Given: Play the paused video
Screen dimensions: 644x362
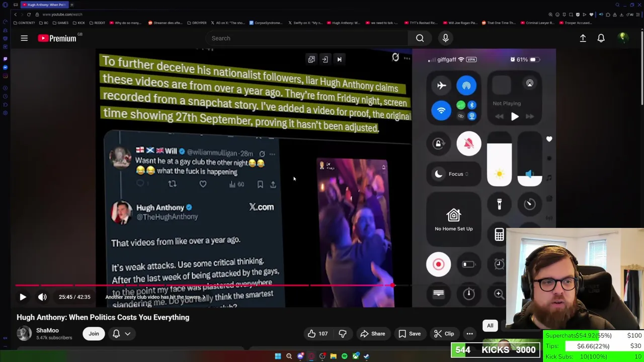Looking at the screenshot, I should pos(23,297).
